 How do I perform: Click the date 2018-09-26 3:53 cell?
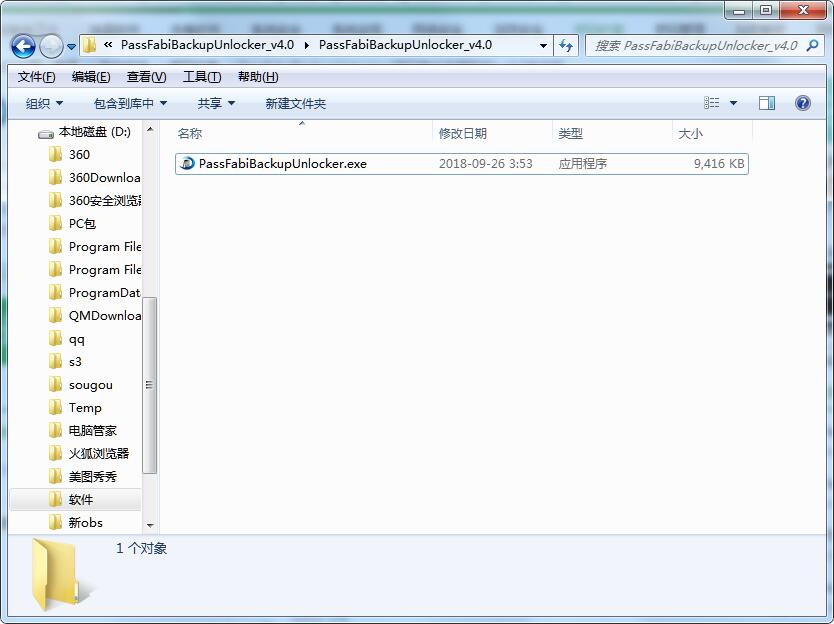click(x=486, y=164)
